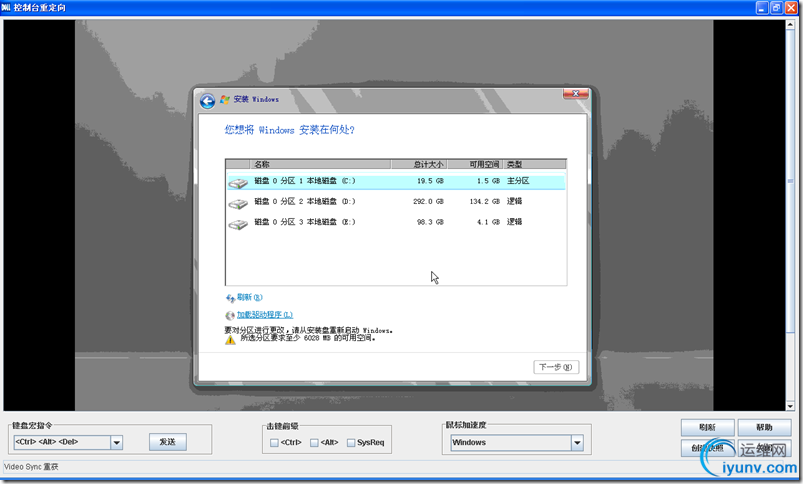
Task: Close the Windows setup dialog with red X
Action: coord(576,93)
